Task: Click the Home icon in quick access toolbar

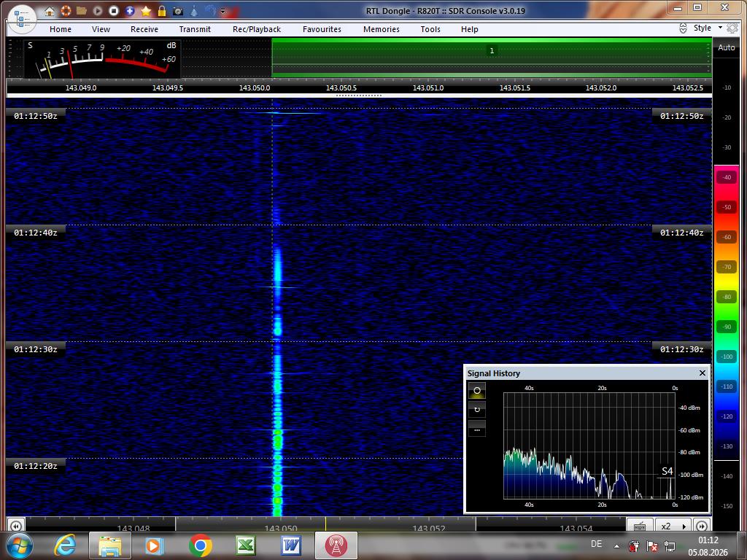Action: (x=50, y=11)
